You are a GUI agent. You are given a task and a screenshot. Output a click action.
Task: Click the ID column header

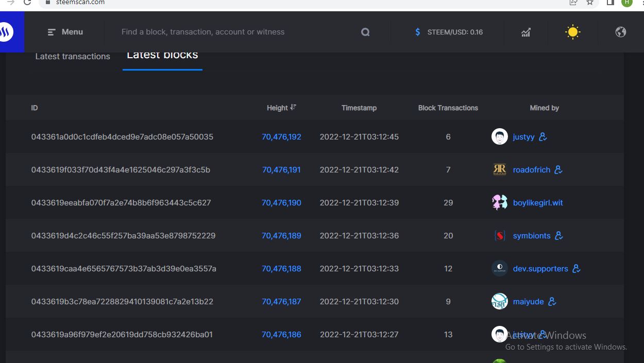(35, 108)
